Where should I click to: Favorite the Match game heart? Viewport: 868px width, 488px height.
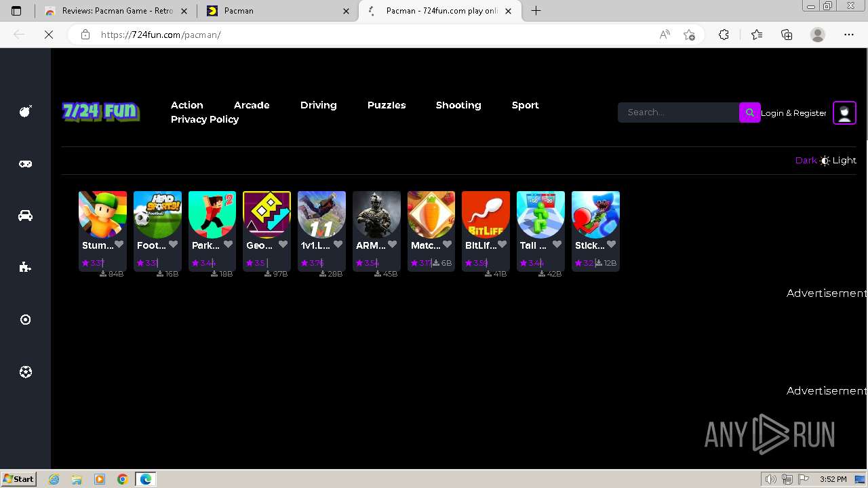[x=447, y=245]
